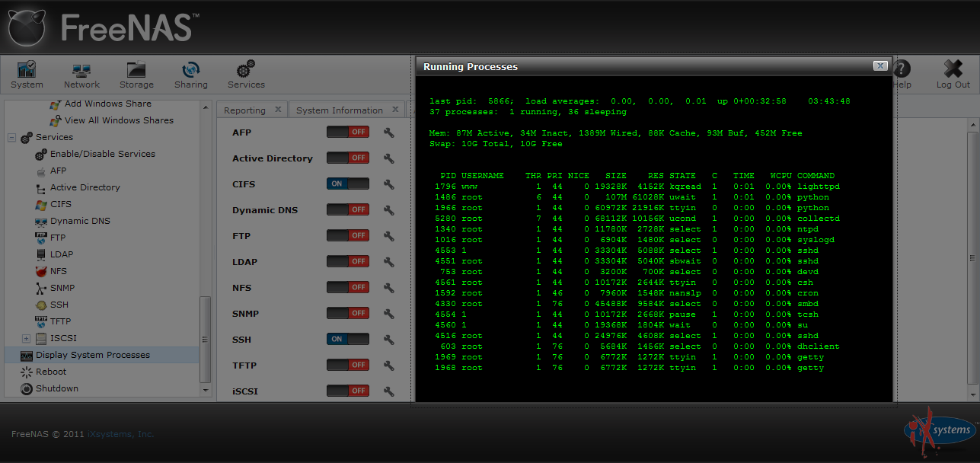Follow the iXsystems, Inc. footer link
This screenshot has width=980, height=463.
[x=120, y=434]
